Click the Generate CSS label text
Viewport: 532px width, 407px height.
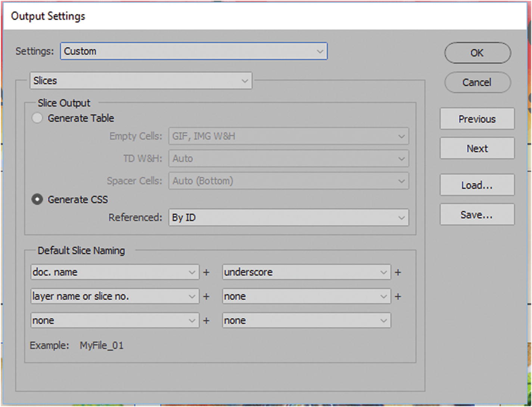point(78,200)
